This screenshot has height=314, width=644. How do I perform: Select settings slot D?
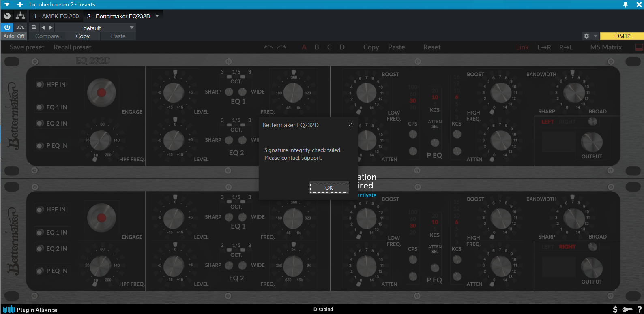(x=342, y=47)
